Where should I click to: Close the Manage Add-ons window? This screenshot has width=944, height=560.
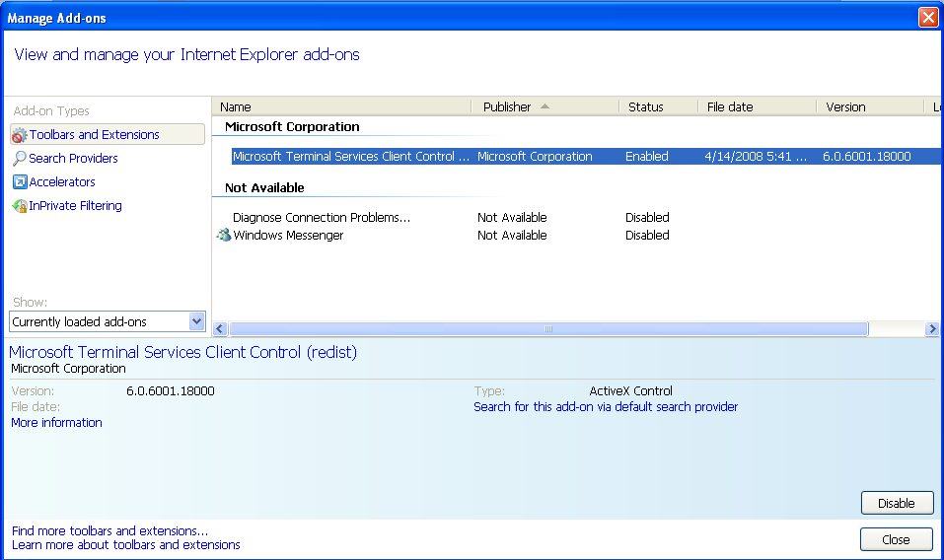[x=927, y=18]
